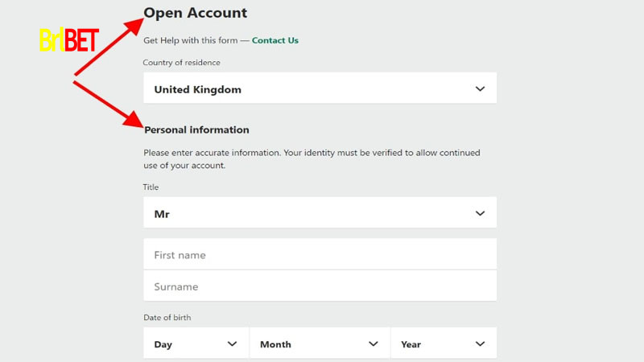Click the chevron arrow beside Mr
Screen dimensions: 644x362
(481, 214)
